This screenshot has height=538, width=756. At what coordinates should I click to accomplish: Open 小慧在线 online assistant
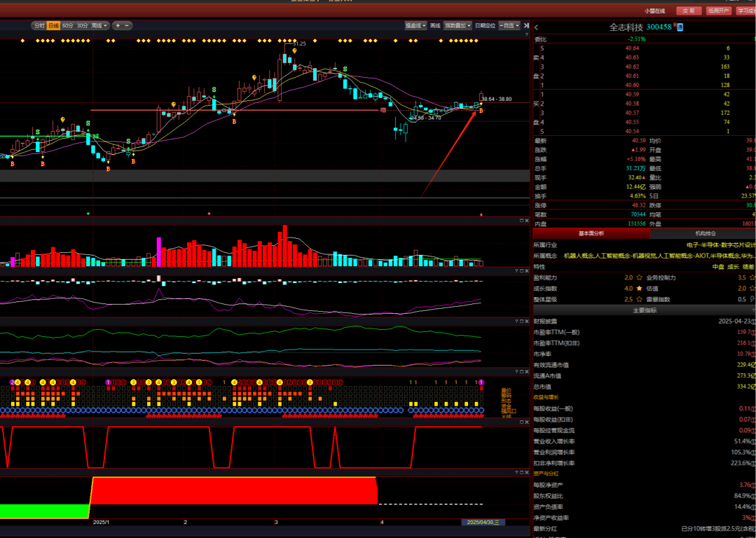tap(654, 11)
